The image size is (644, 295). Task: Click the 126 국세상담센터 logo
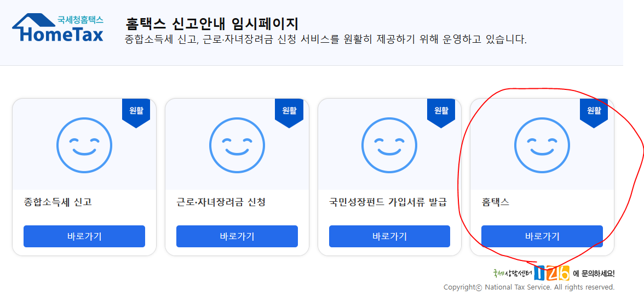pyautogui.click(x=531, y=273)
